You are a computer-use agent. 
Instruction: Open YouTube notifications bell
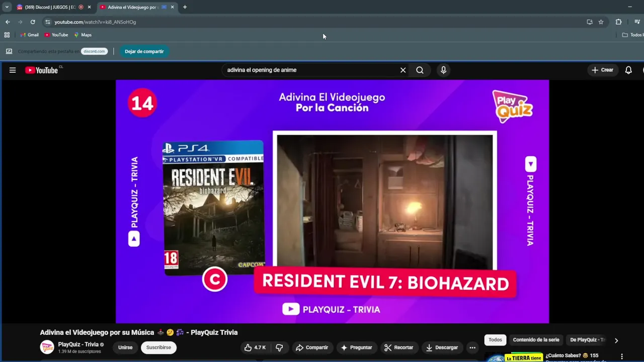pos(628,70)
